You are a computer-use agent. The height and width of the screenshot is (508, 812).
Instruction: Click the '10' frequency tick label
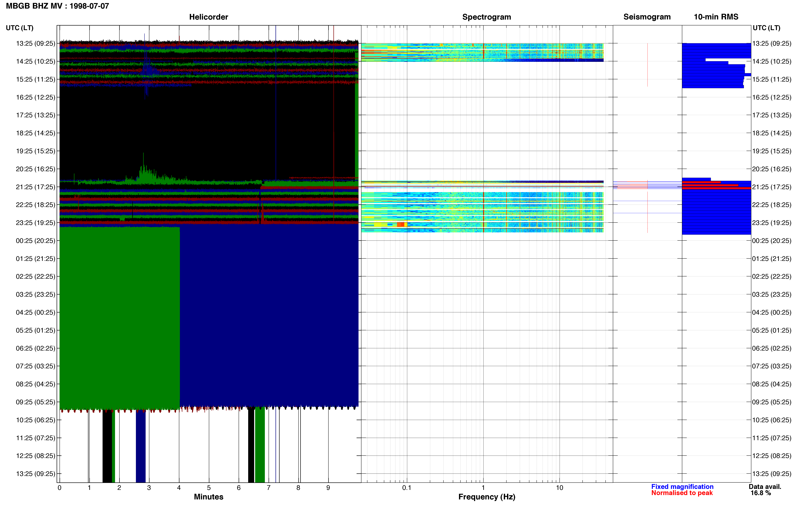click(x=559, y=487)
